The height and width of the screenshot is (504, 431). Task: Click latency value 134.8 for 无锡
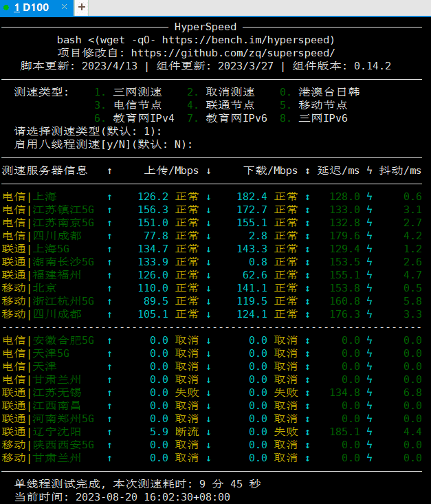[344, 393]
